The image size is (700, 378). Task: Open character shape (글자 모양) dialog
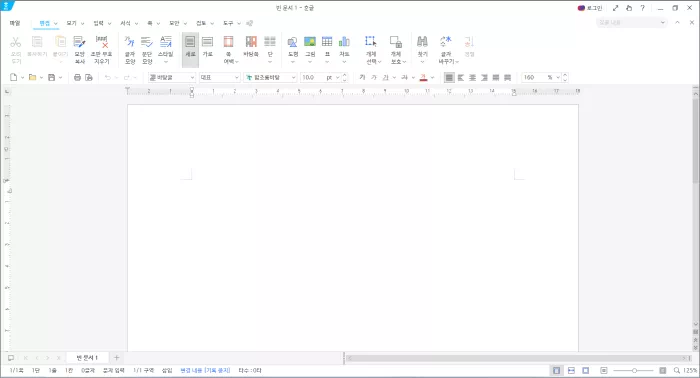(129, 42)
